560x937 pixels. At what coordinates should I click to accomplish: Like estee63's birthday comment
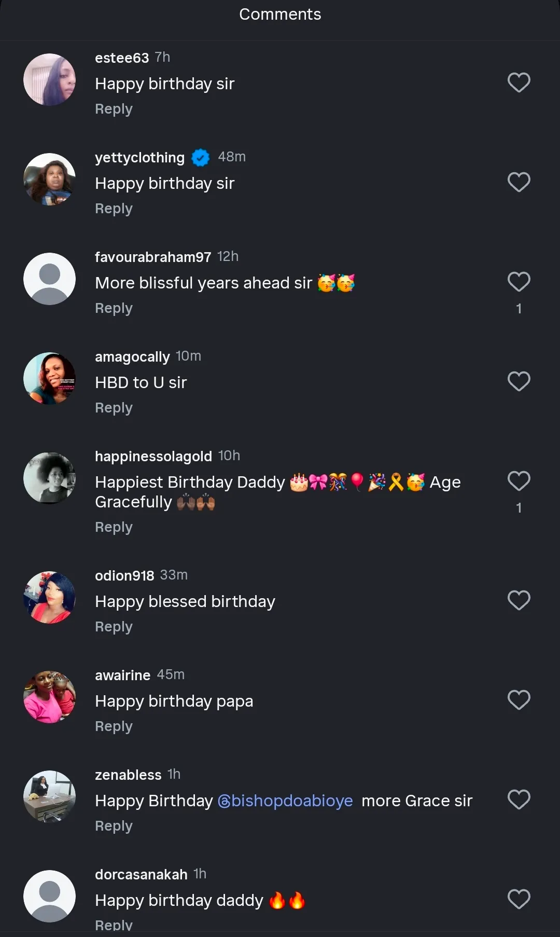[x=519, y=82]
